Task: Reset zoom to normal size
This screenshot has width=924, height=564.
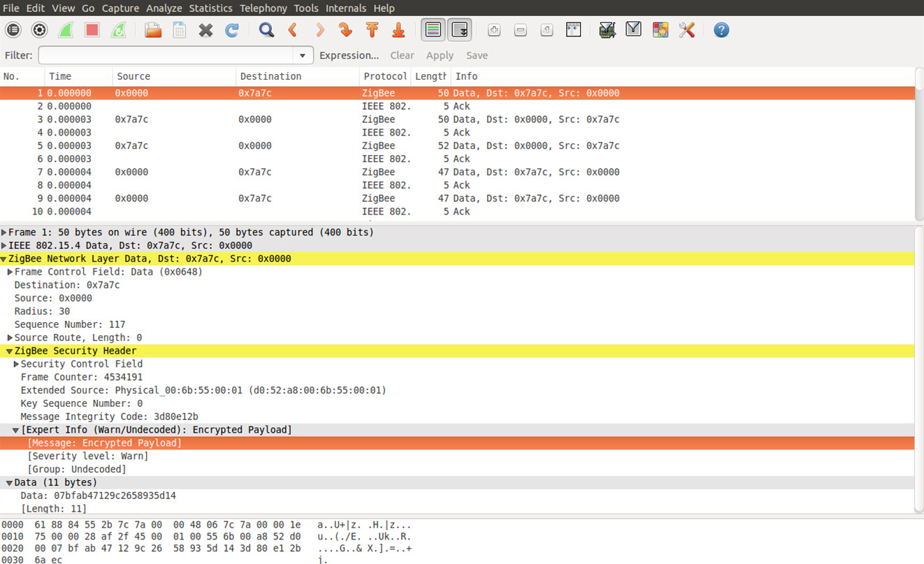Action: pos(547,30)
